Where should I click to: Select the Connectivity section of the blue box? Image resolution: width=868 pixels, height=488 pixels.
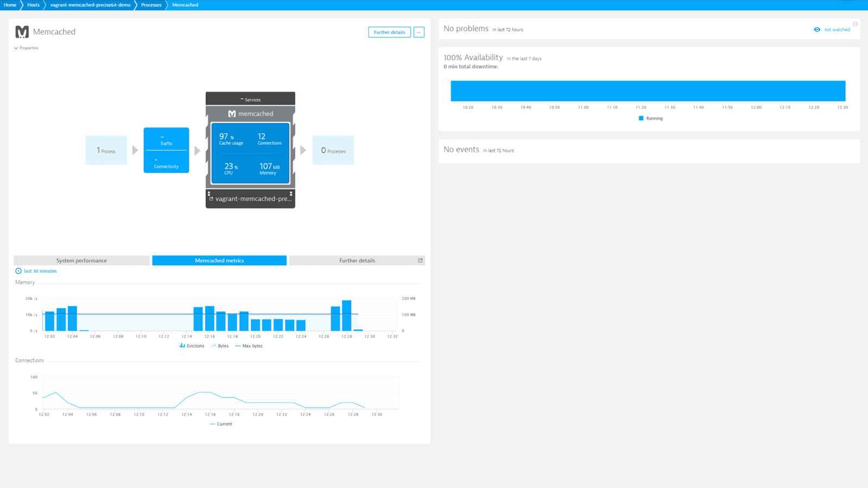[166, 162]
